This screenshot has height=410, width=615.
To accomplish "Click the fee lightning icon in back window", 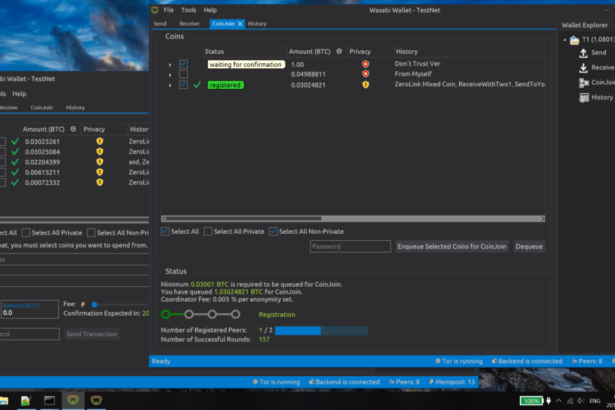I will [83, 304].
